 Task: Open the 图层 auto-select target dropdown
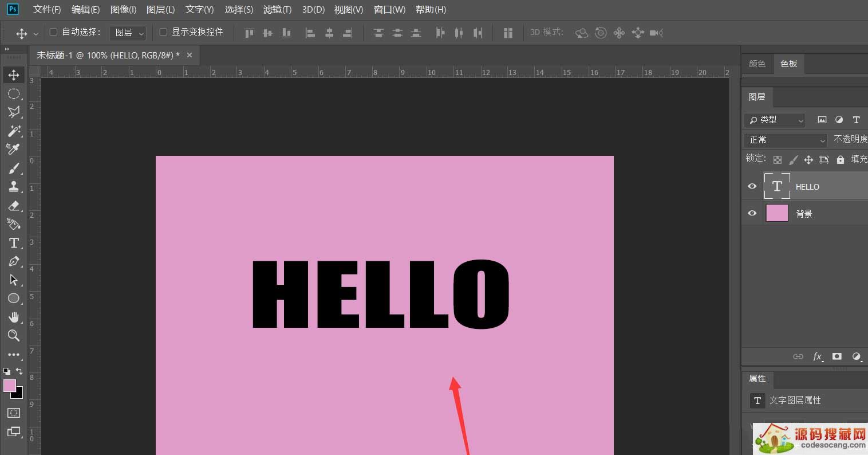[128, 33]
